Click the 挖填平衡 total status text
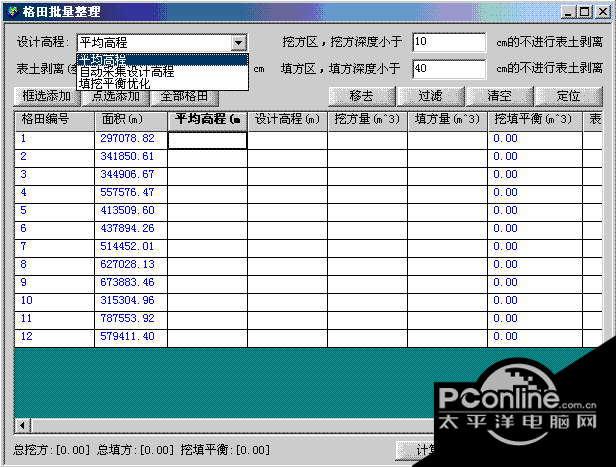 [x=225, y=450]
